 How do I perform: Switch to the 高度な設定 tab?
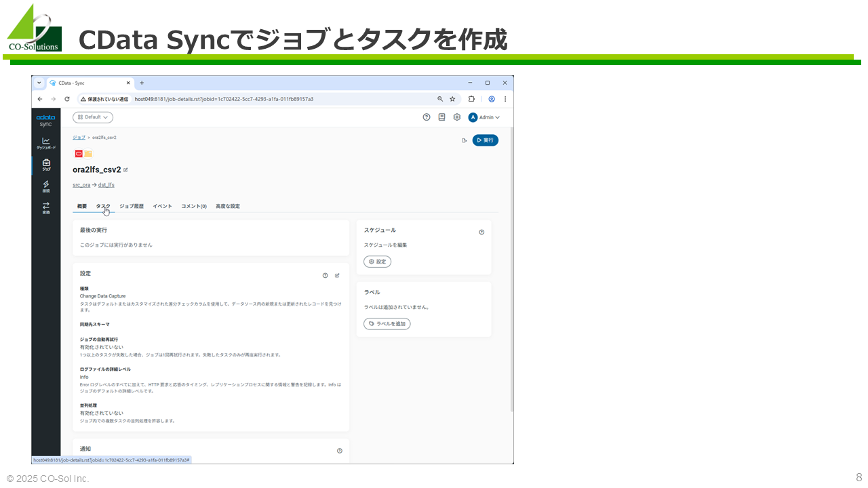(x=228, y=206)
